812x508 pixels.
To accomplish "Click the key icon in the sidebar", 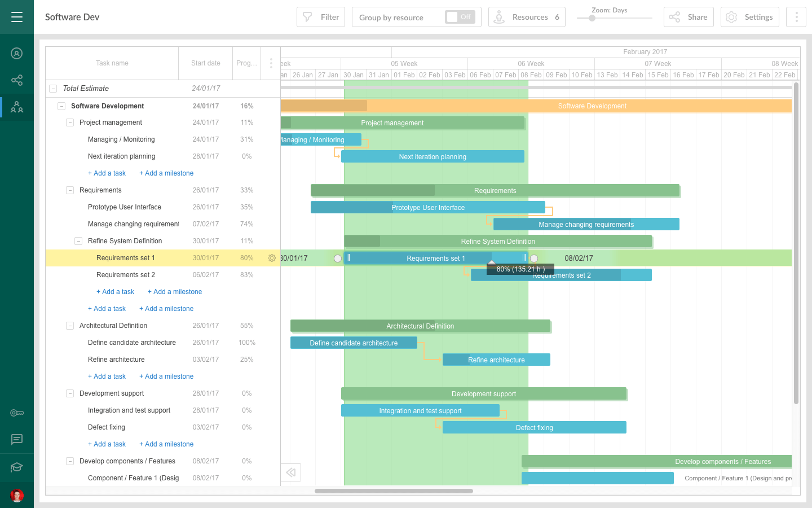I will (16, 413).
